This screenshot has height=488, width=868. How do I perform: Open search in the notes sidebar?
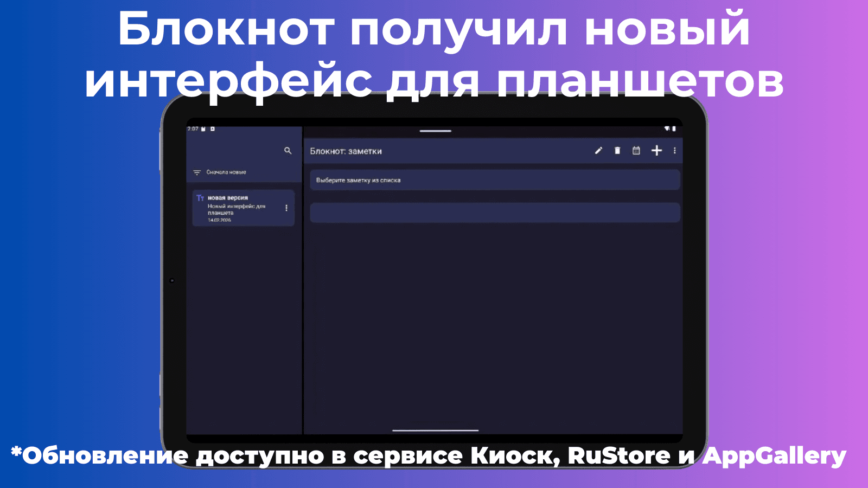(x=287, y=151)
